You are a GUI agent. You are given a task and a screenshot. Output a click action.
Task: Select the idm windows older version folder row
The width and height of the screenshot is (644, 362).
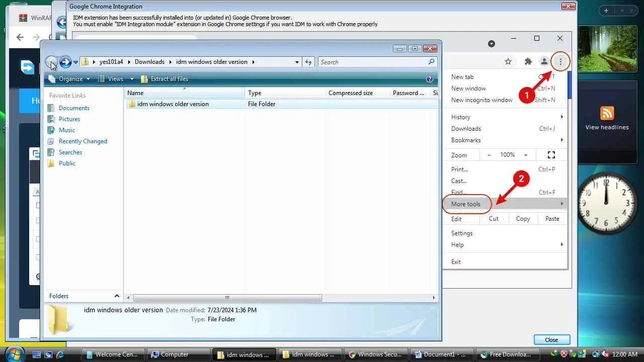[281, 104]
